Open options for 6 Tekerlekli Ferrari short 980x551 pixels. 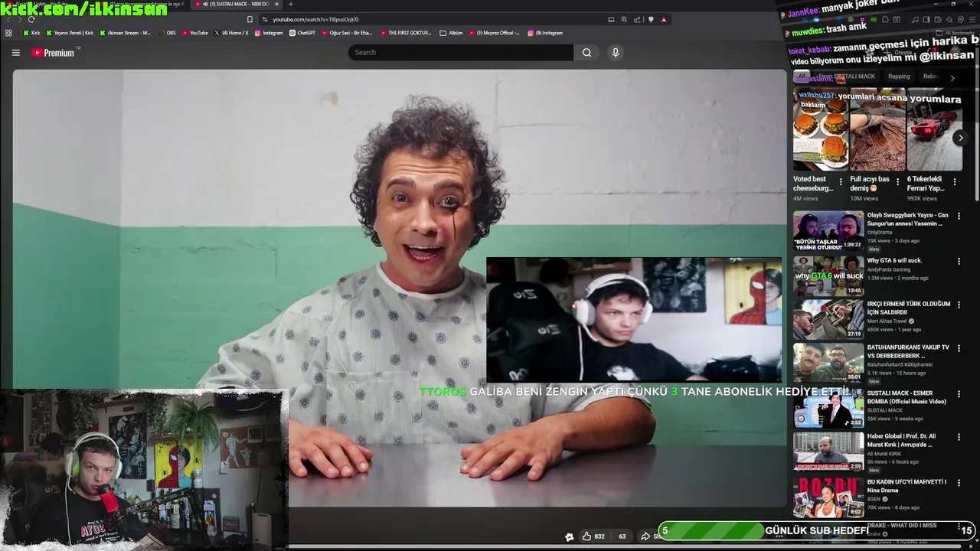[955, 182]
